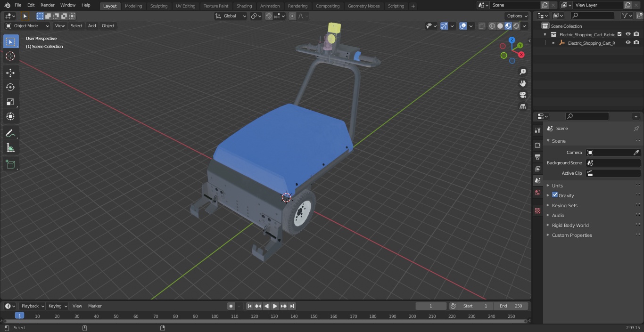The width and height of the screenshot is (644, 332).
Task: Hide Electric_Shopping_Cart_Retrie collection in viewport
Action: pyautogui.click(x=628, y=34)
